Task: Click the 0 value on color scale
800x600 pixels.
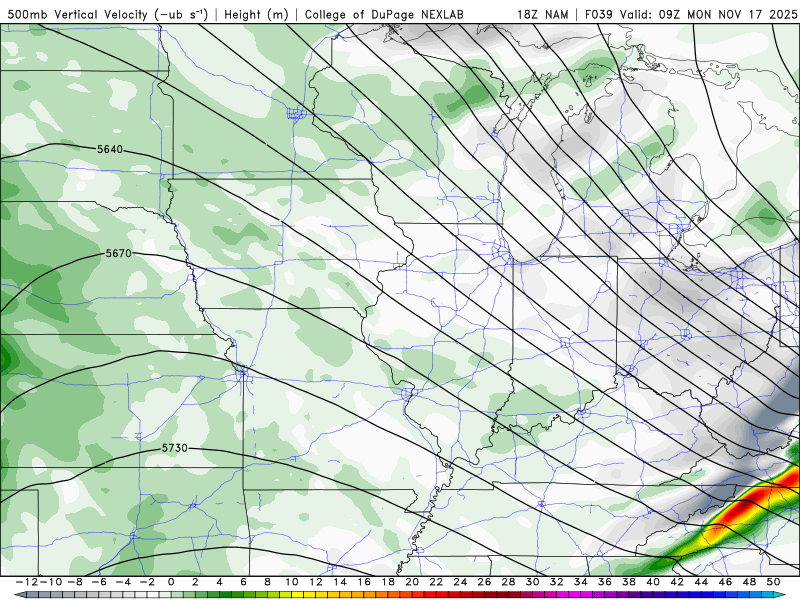Action: 171,582
